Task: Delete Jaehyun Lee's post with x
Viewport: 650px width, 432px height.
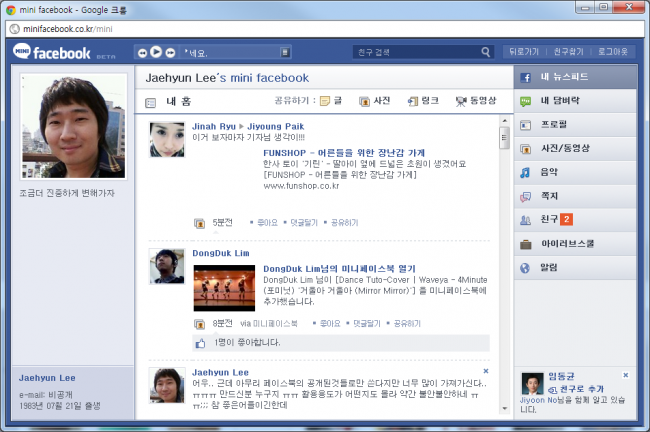Action: point(485,371)
